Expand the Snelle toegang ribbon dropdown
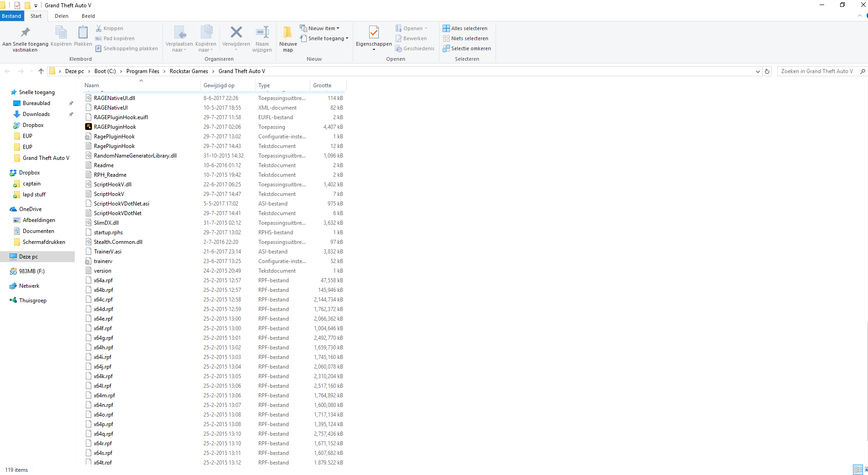Image resolution: width=868 pixels, height=475 pixels. (x=324, y=38)
